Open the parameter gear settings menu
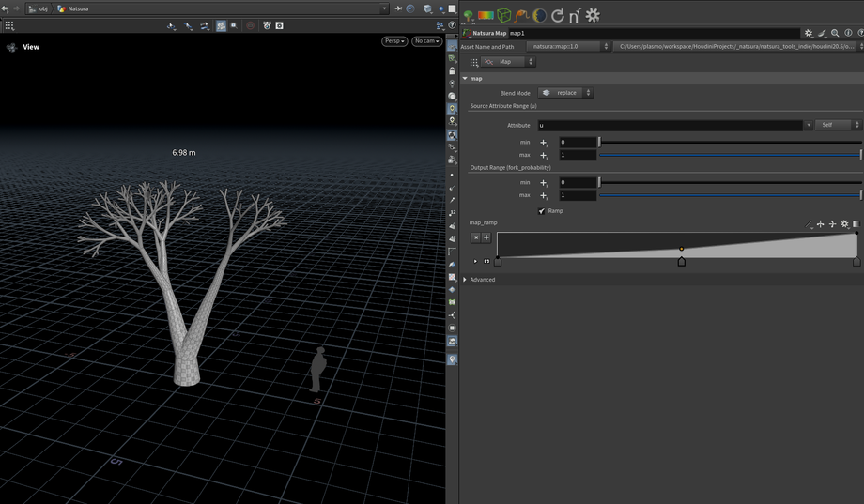This screenshot has height=504, width=864. (x=809, y=33)
